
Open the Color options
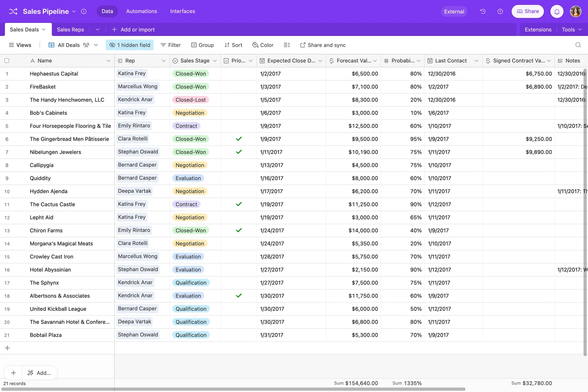[x=263, y=45]
